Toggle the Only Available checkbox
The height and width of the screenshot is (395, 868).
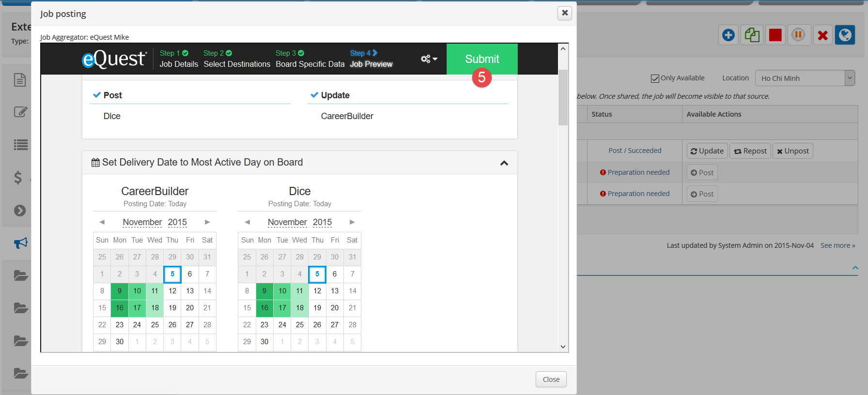pyautogui.click(x=655, y=78)
